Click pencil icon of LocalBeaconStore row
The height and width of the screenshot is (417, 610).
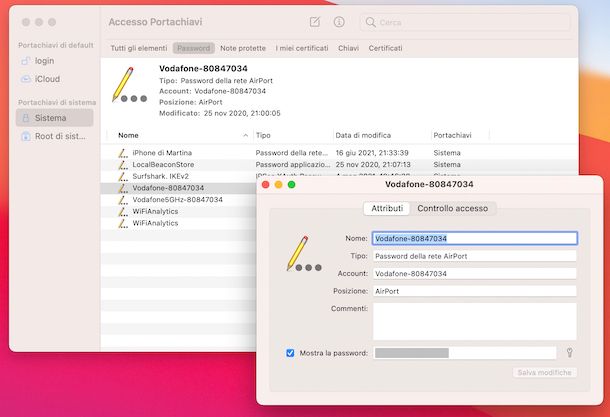click(x=123, y=165)
